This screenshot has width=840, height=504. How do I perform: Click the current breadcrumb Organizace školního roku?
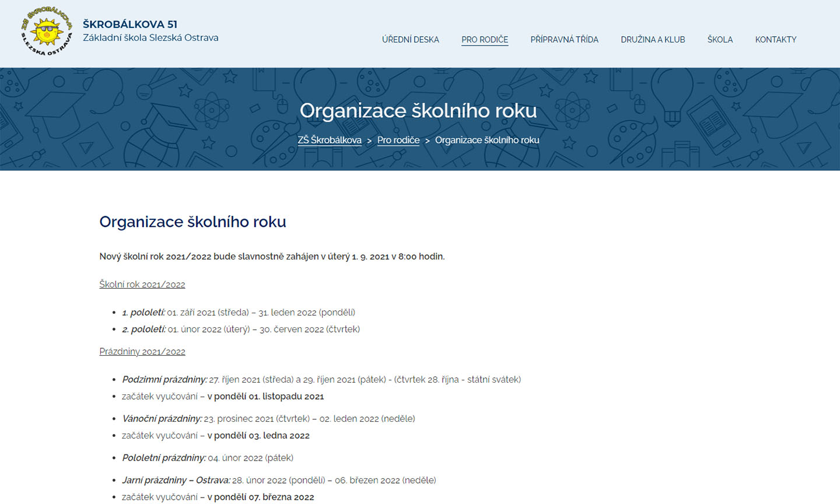tap(487, 140)
